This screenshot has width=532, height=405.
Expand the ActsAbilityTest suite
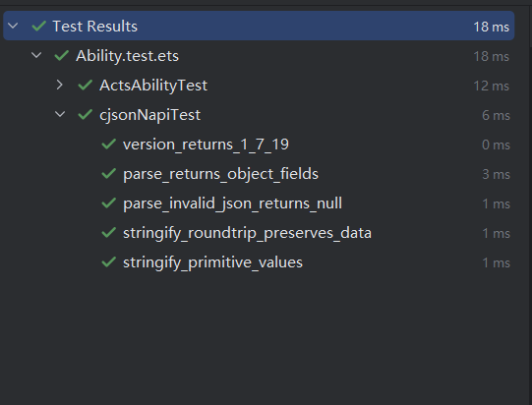click(60, 85)
